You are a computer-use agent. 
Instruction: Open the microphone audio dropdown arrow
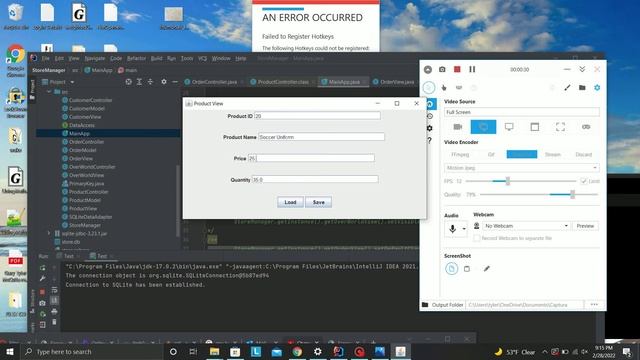(x=464, y=229)
